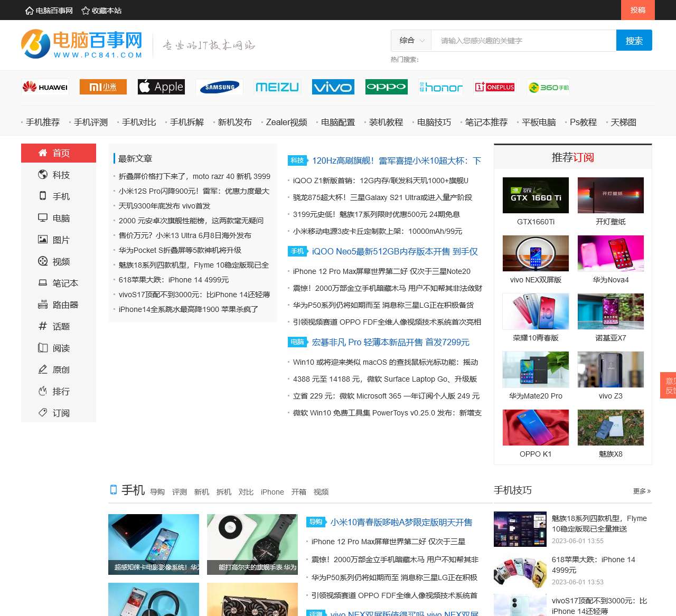Click the blue 科技 tag label
The width and height of the screenshot is (676, 616).
pyautogui.click(x=297, y=160)
